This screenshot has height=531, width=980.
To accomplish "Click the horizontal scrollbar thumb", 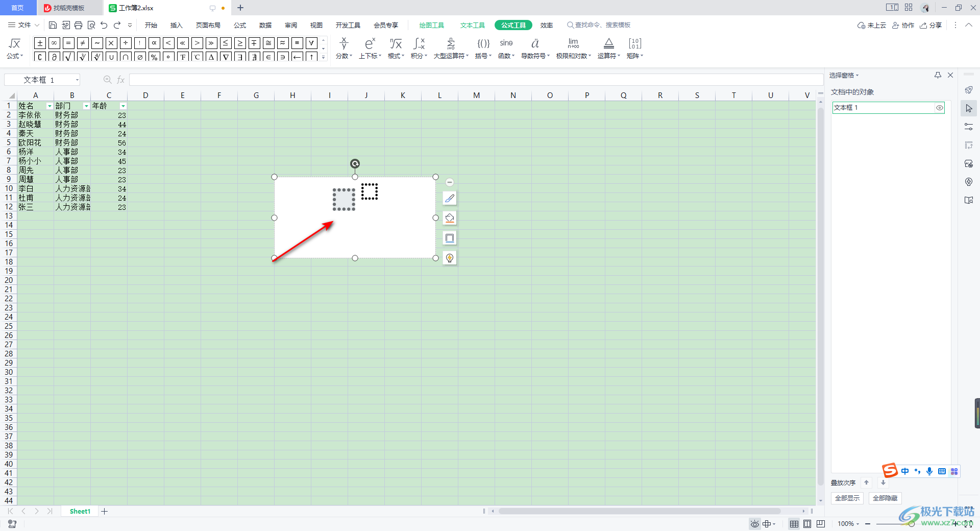I will [640, 511].
